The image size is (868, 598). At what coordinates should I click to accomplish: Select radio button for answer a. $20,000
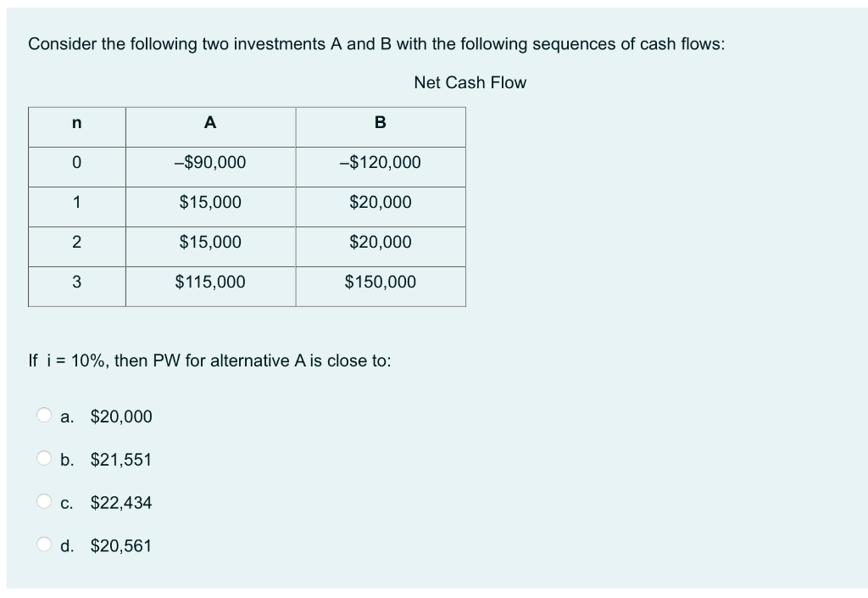pyautogui.click(x=43, y=416)
